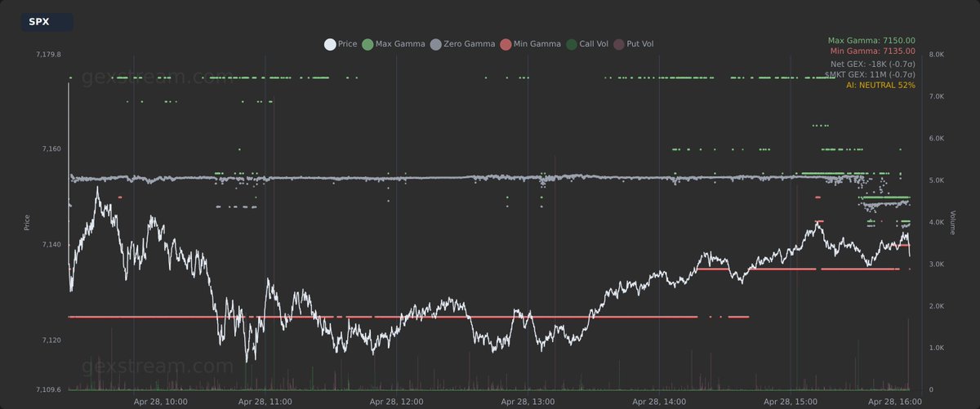The image size is (980, 409).
Task: Click the AI: NEUTRAL 52% label
Action: (881, 85)
